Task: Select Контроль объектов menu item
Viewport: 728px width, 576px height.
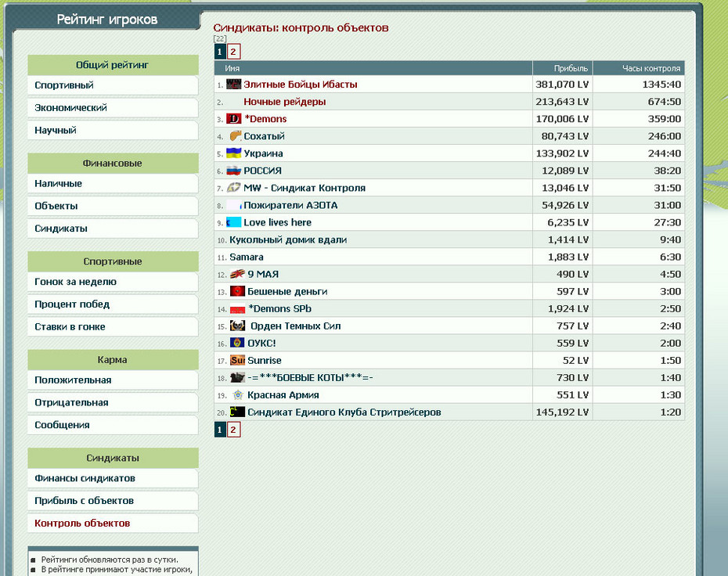Action: (x=113, y=523)
